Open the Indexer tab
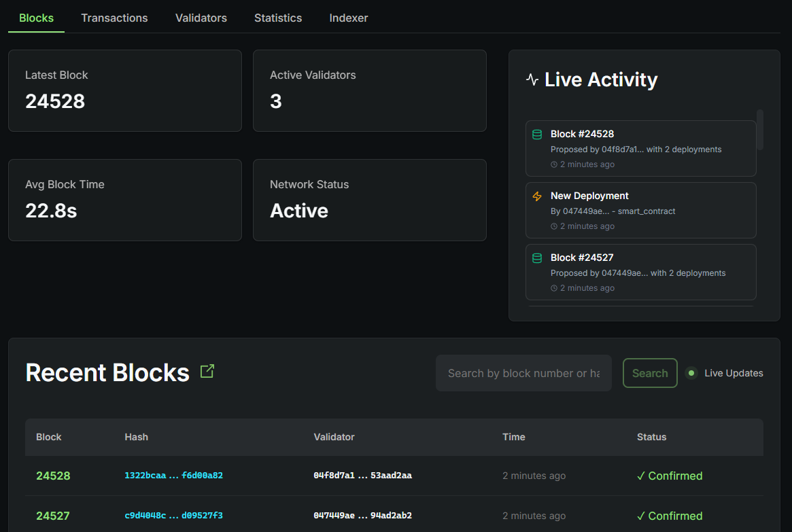The height and width of the screenshot is (532, 792). coord(348,18)
